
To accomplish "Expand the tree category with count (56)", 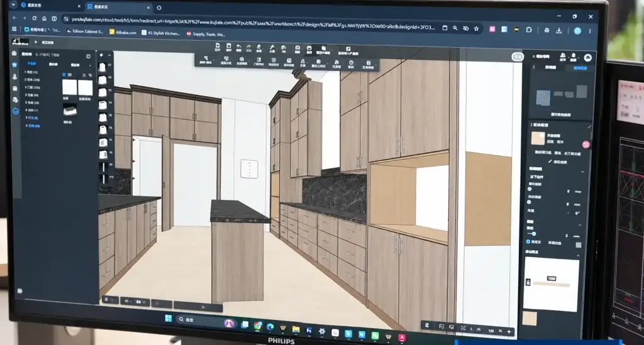I will pos(32,95).
